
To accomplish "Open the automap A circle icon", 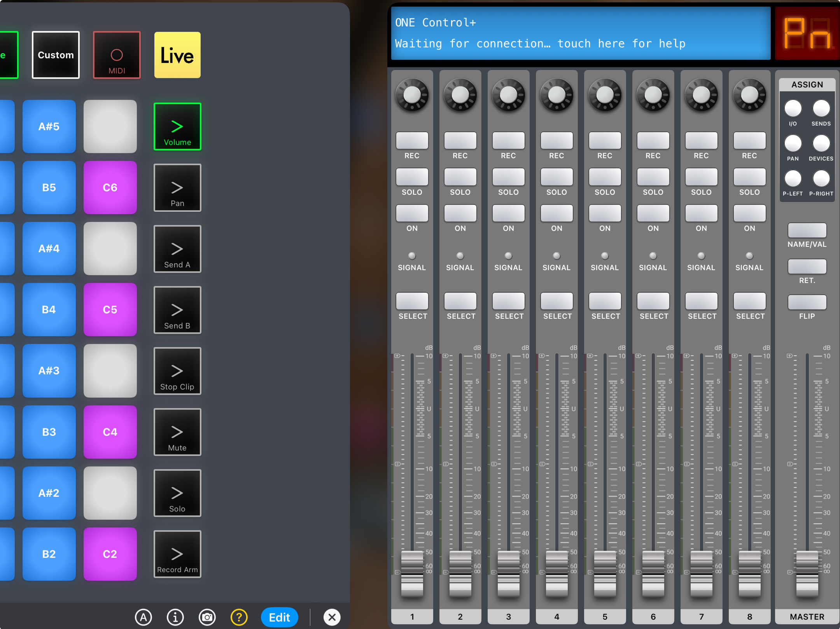I will pyautogui.click(x=143, y=617).
